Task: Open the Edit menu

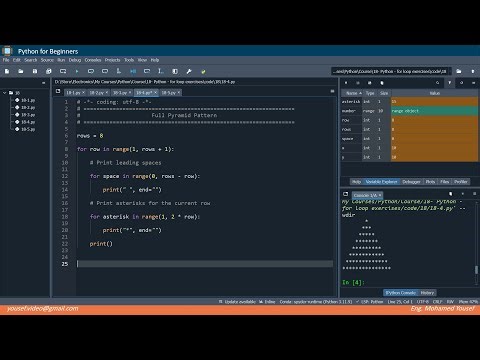Action: [x=17, y=60]
